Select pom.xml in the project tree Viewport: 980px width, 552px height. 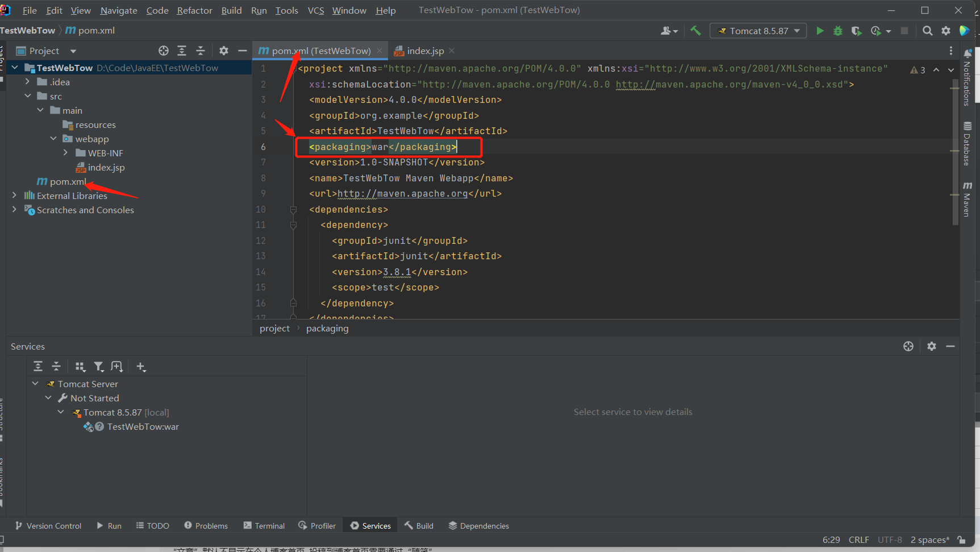[x=68, y=181]
